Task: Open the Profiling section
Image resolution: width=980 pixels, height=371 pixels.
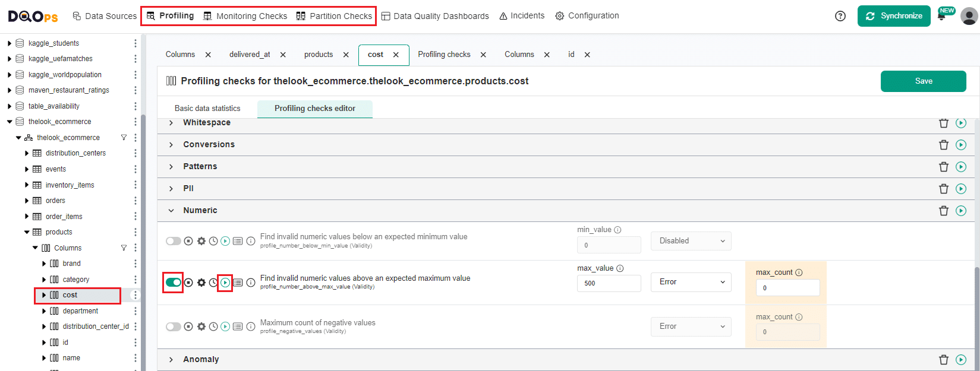Action: (x=171, y=16)
